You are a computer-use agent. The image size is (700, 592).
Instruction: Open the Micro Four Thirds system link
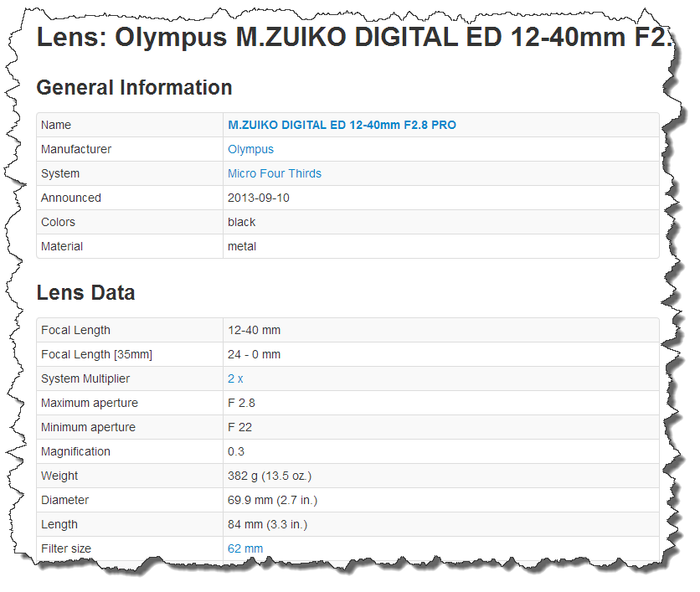point(275,173)
